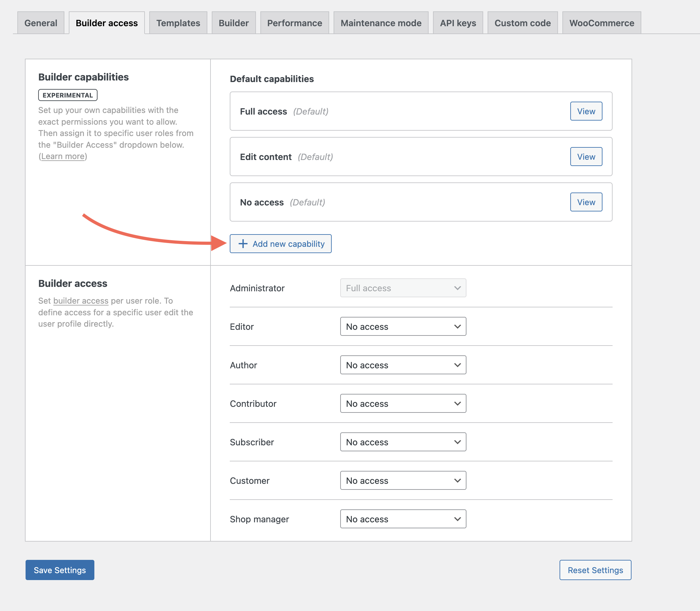Screen dimensions: 700x611
Task: Open the Subscriber access dropdown
Action: (x=403, y=442)
